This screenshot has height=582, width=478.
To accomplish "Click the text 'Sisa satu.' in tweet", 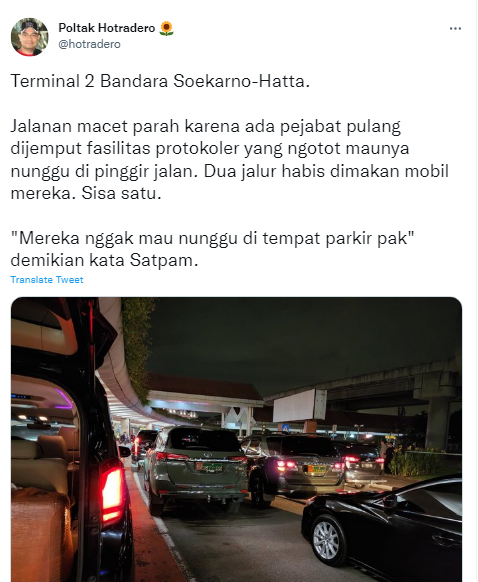I will tap(121, 193).
